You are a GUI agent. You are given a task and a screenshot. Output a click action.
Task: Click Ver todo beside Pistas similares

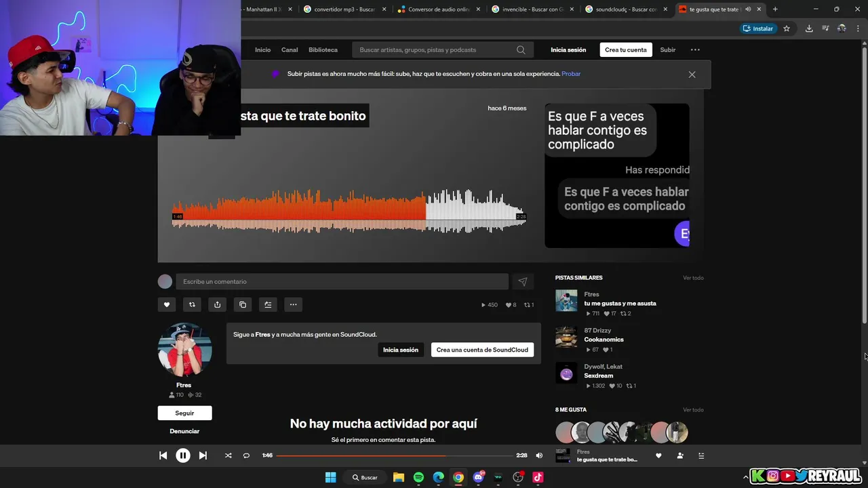coord(693,278)
